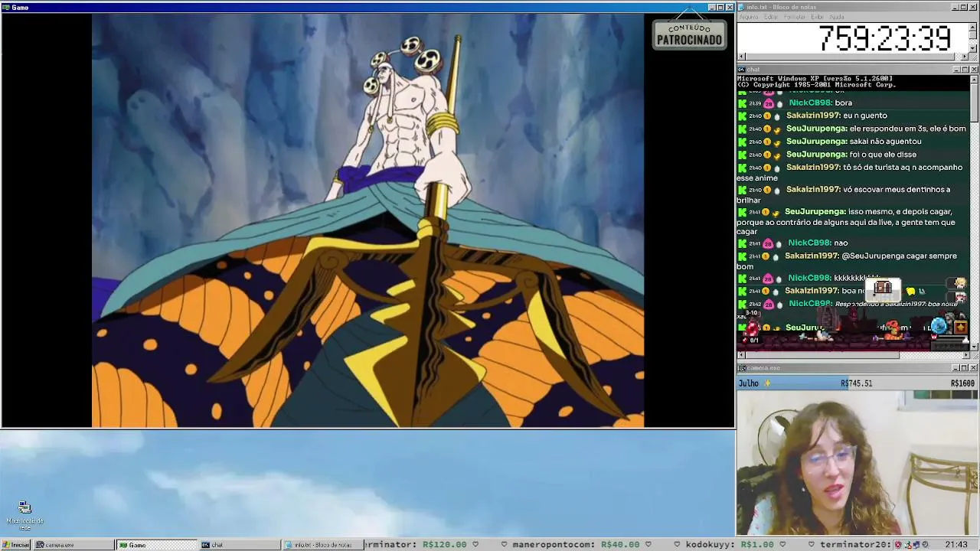Image resolution: width=980 pixels, height=551 pixels.
Task: Click the Julho month label in camera window
Action: 748,383
